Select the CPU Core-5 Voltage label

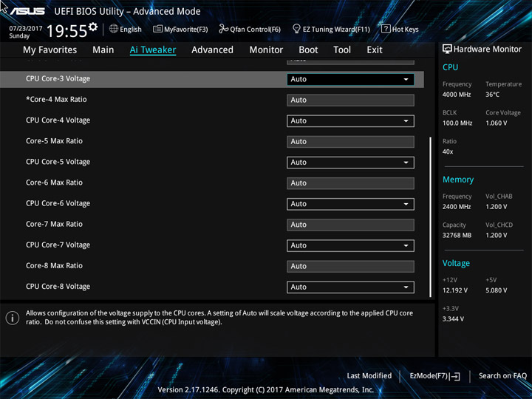coord(58,162)
